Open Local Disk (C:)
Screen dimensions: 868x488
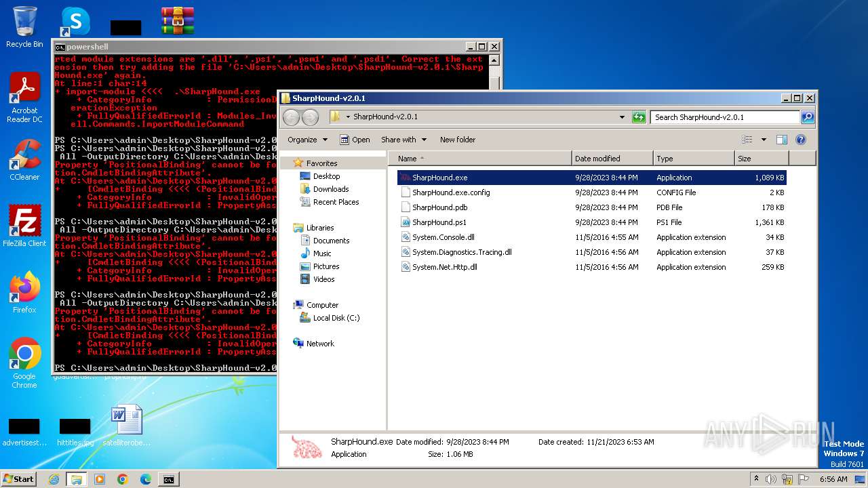tap(336, 318)
